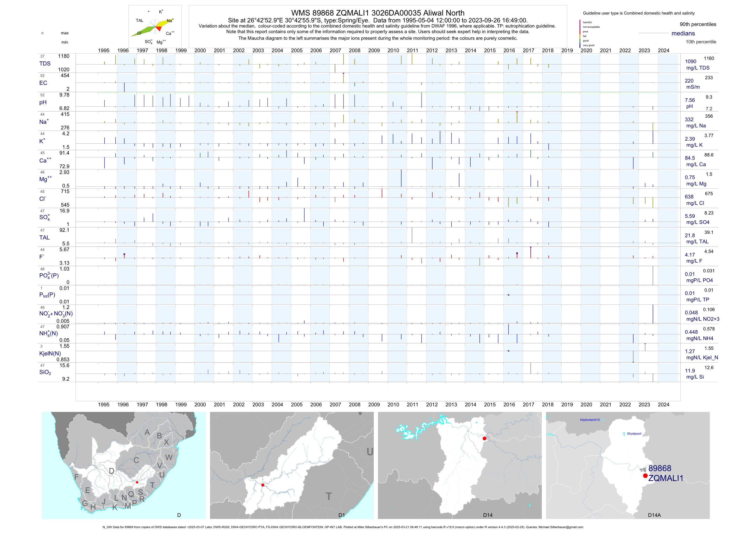This screenshot has width=756, height=535.
Task: Click the 2010 year label on top axis
Action: pyautogui.click(x=393, y=50)
